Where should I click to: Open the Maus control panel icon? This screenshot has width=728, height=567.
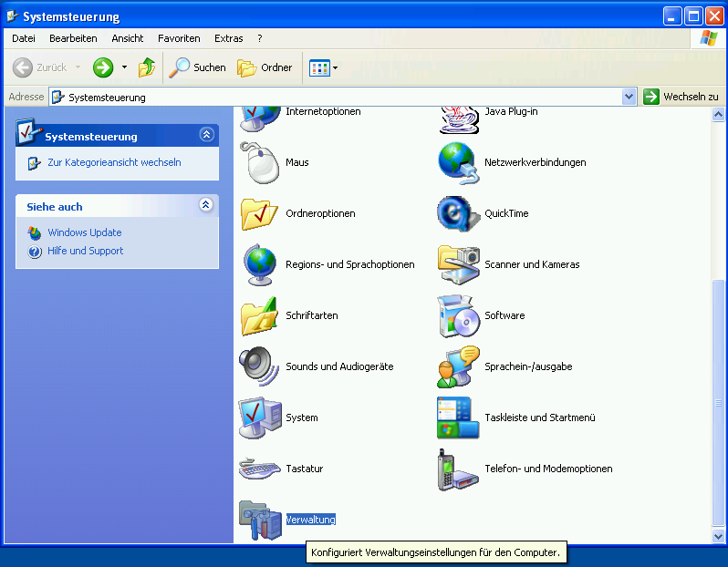pyautogui.click(x=258, y=163)
